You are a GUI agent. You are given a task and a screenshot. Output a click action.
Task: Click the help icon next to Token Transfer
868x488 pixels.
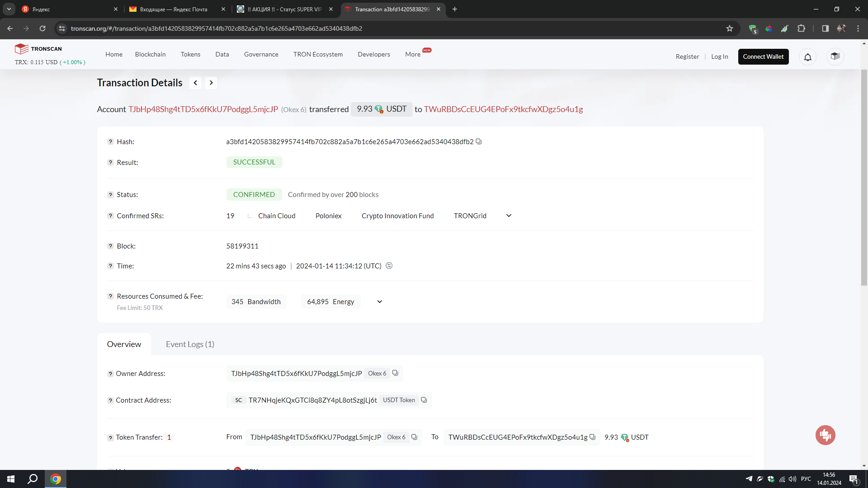(x=110, y=438)
